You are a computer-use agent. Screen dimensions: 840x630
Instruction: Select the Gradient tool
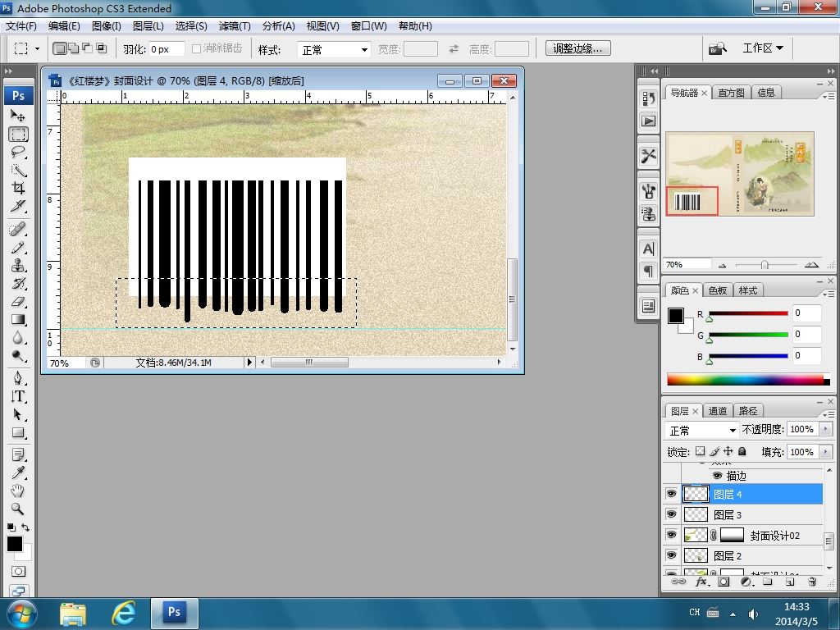[x=18, y=320]
